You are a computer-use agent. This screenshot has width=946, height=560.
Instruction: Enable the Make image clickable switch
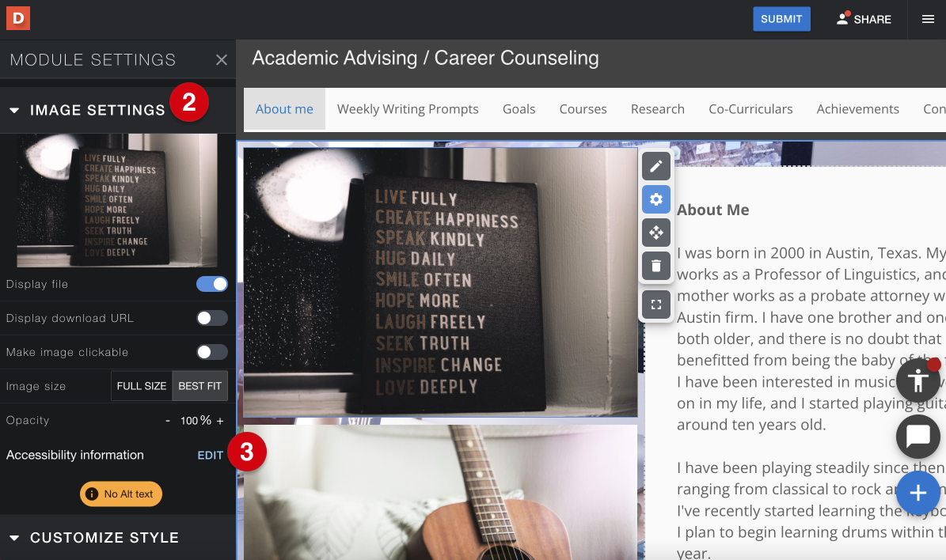(212, 352)
